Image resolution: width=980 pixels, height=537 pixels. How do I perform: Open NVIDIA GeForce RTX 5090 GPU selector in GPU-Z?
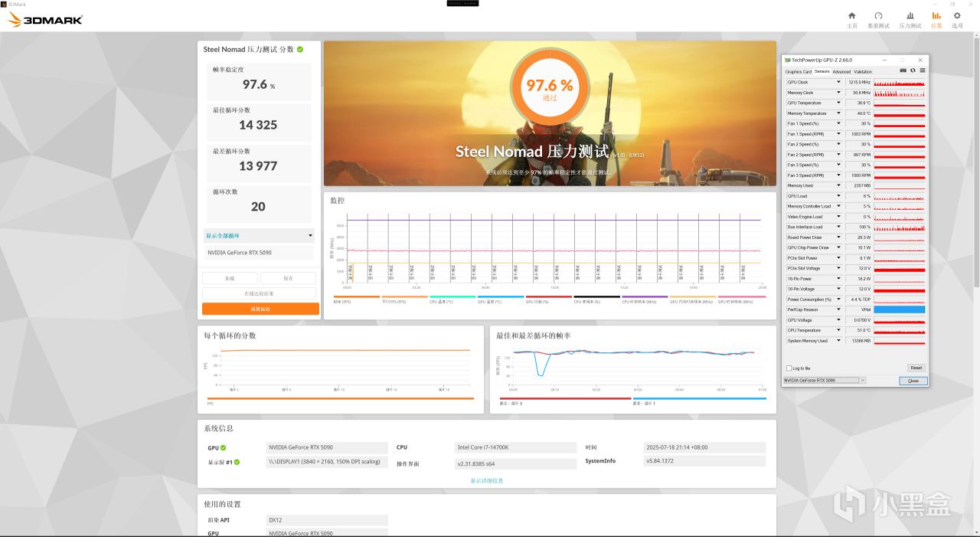825,380
